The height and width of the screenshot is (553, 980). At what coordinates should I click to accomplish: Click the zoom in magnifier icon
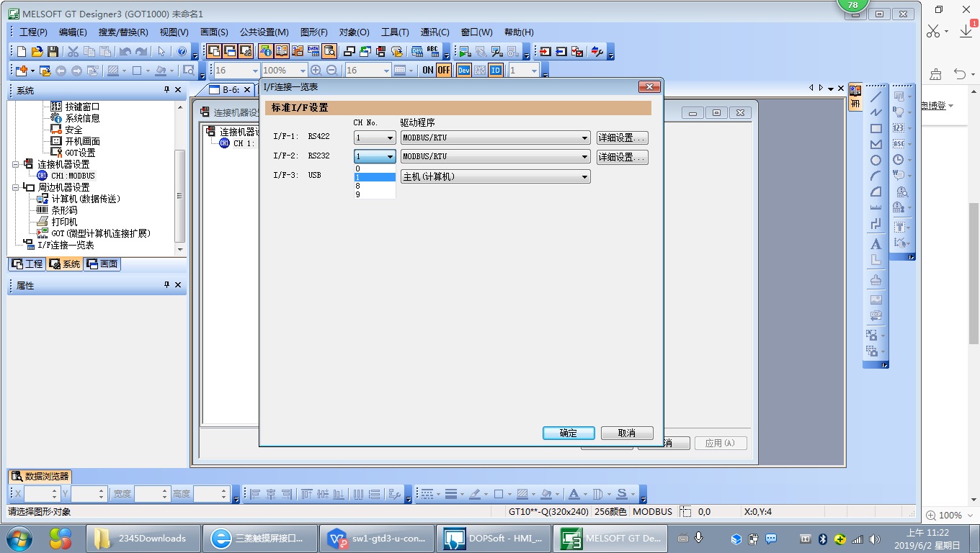click(316, 71)
